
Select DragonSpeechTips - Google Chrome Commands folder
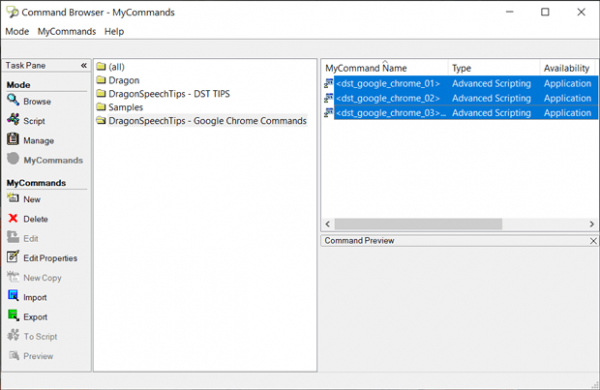[x=207, y=121]
